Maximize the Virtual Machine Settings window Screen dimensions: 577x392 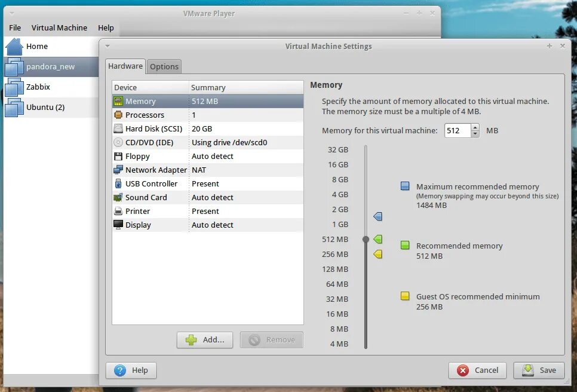point(550,46)
